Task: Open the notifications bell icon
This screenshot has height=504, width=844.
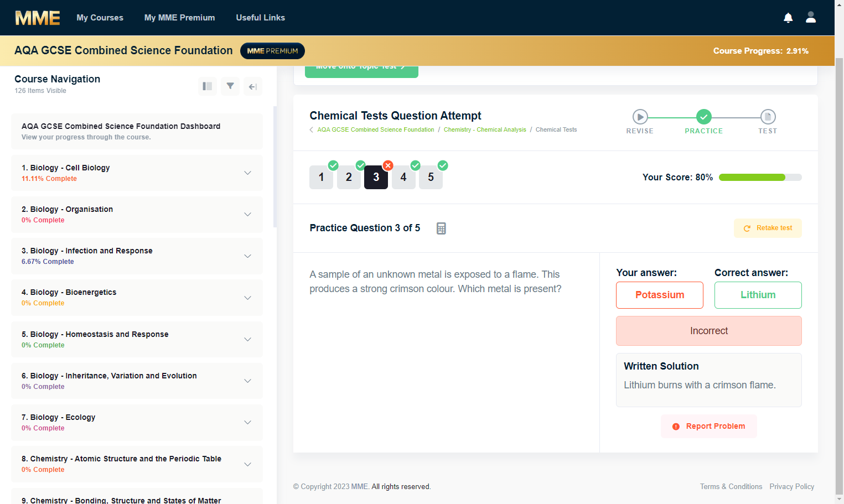Action: [x=788, y=18]
